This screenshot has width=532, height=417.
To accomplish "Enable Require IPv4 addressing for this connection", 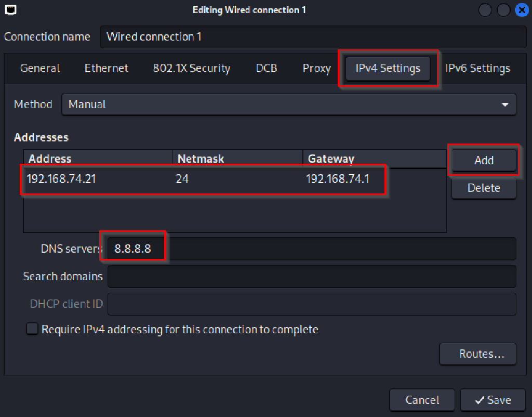I will click(32, 329).
